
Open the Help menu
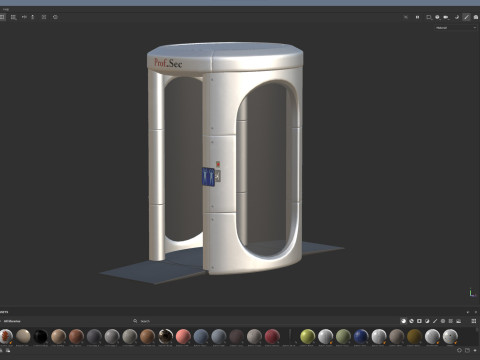coord(6,9)
